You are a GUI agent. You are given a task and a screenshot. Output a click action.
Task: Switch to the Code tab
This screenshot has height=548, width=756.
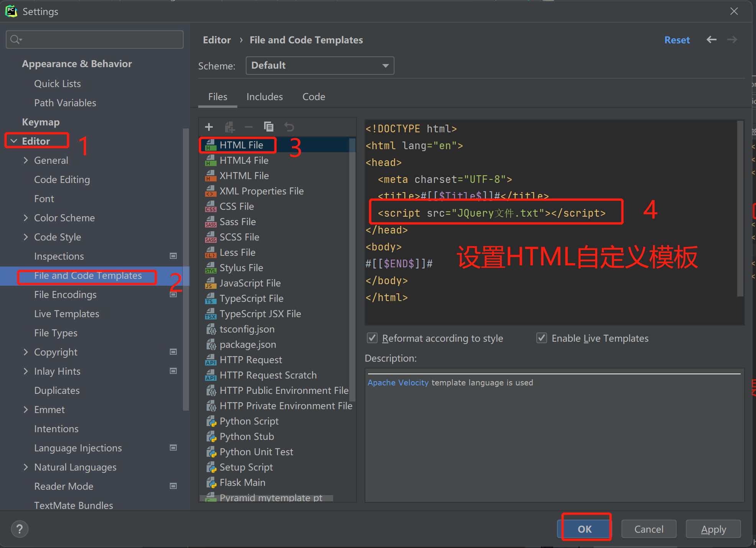pos(314,97)
